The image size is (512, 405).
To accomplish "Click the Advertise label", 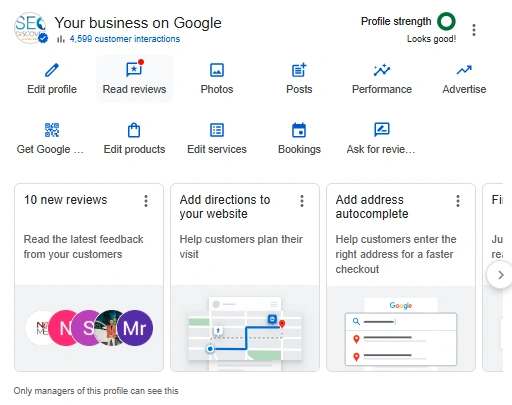I will 464,89.
